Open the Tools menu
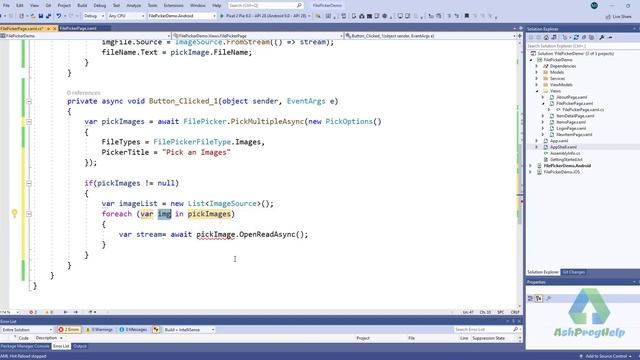Viewport: 640px width, 360px height. 152,6
